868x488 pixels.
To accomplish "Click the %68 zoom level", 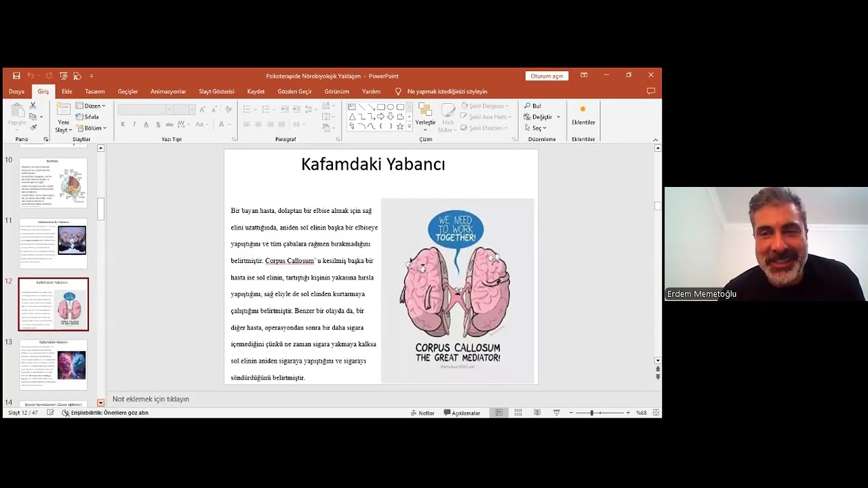I will 642,413.
